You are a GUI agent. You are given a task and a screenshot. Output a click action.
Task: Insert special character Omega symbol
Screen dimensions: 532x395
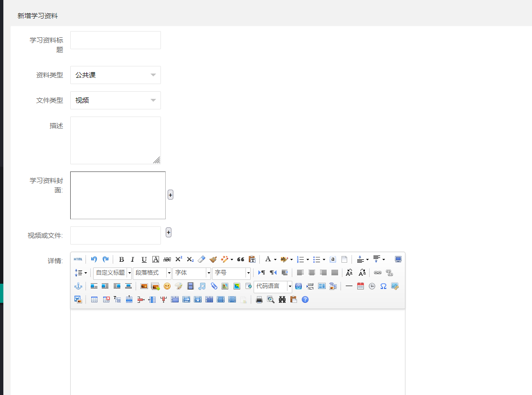click(383, 286)
